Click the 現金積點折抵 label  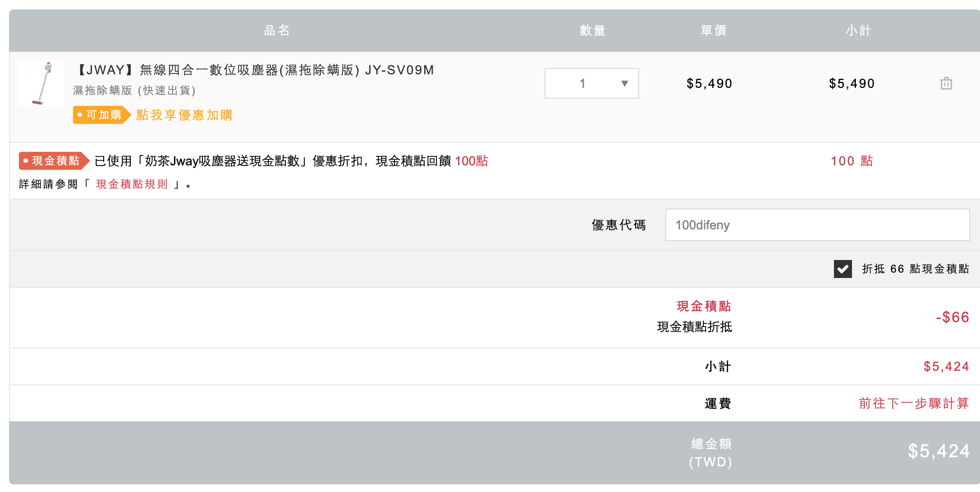click(695, 327)
